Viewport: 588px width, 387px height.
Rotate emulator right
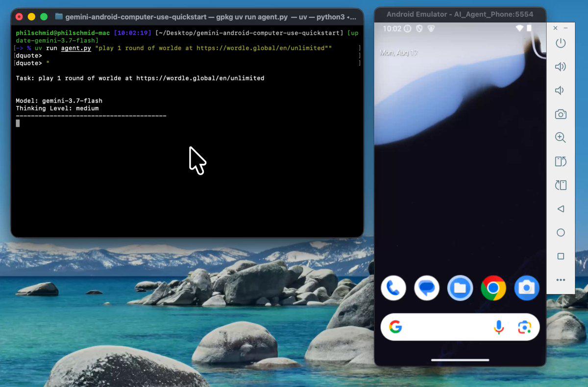tap(561, 185)
